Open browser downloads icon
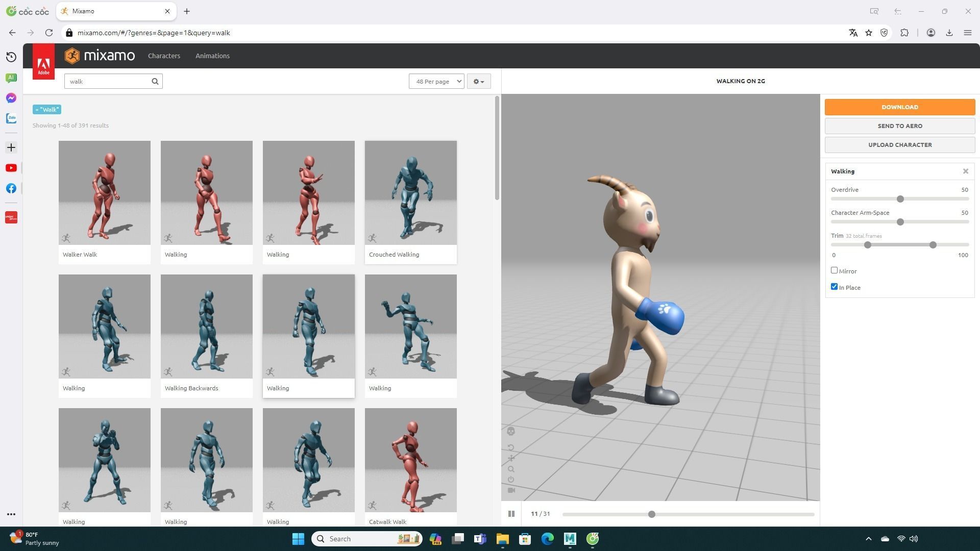The height and width of the screenshot is (551, 980). 949,33
